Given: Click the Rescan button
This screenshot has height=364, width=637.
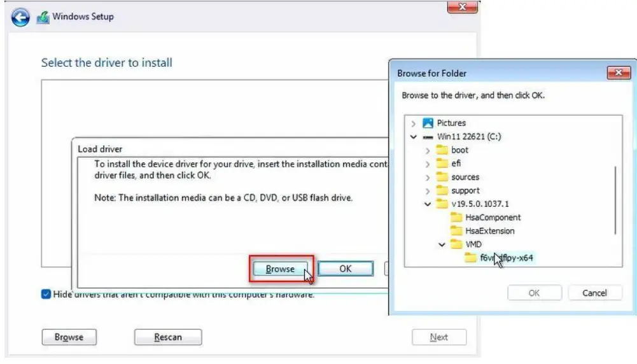Looking at the screenshot, I should click(x=168, y=337).
